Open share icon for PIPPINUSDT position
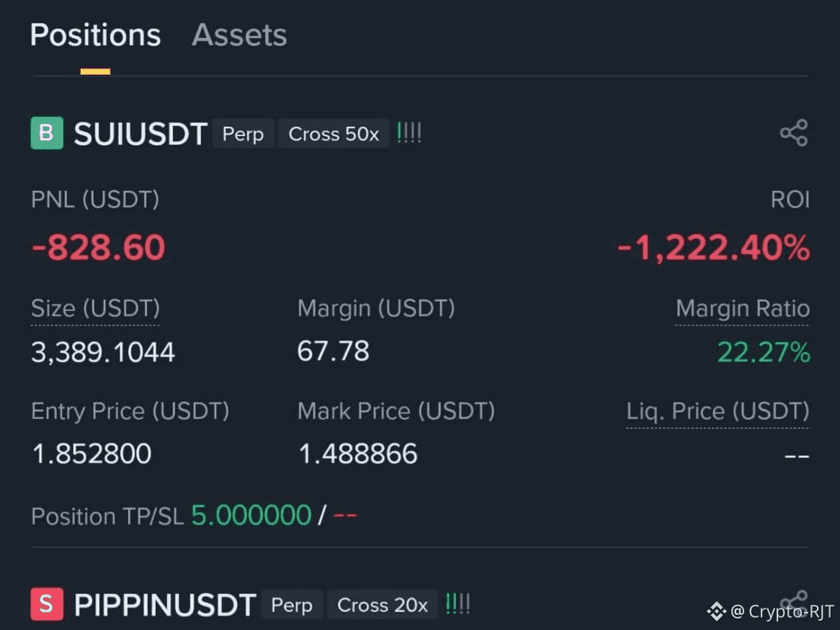840x630 pixels. [x=794, y=600]
